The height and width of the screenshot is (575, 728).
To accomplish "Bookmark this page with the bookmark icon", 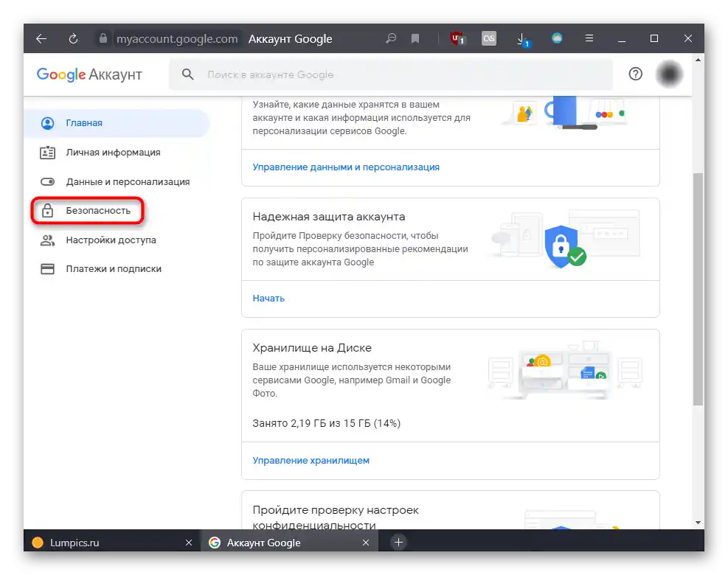I will coord(415,38).
